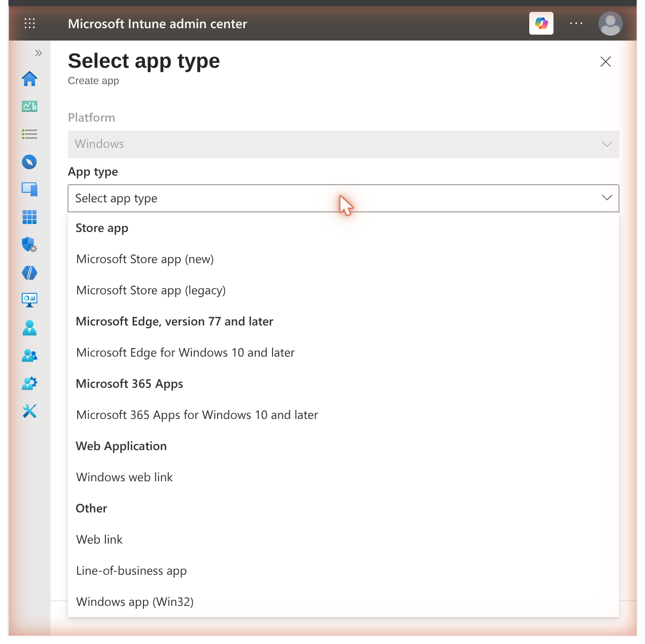The height and width of the screenshot is (644, 645).
Task: Open the All services list icon
Action: click(30, 134)
